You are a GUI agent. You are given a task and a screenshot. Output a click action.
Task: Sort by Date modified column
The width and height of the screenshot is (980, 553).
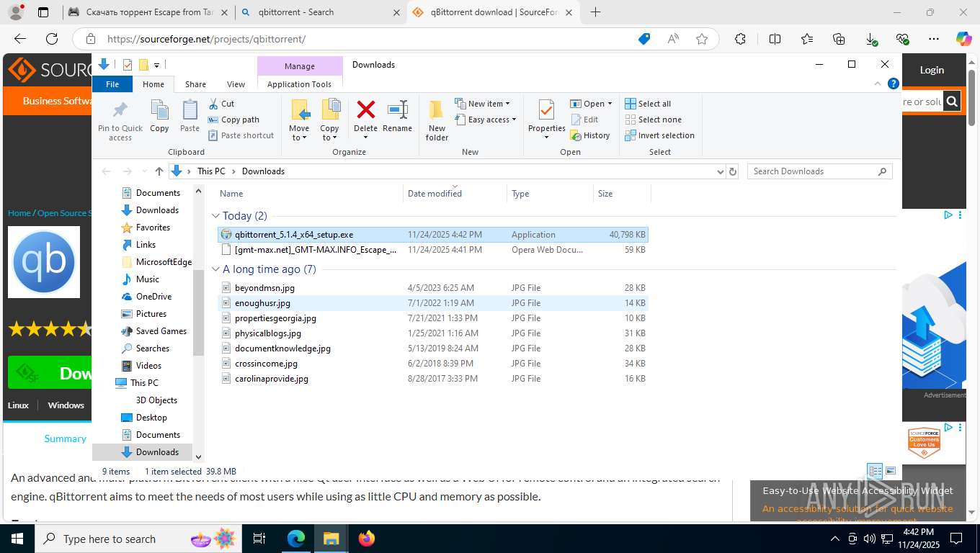(455, 193)
